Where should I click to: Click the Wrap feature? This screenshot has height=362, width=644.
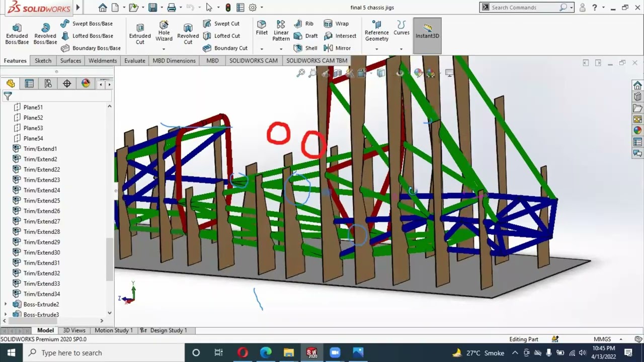[x=336, y=24]
